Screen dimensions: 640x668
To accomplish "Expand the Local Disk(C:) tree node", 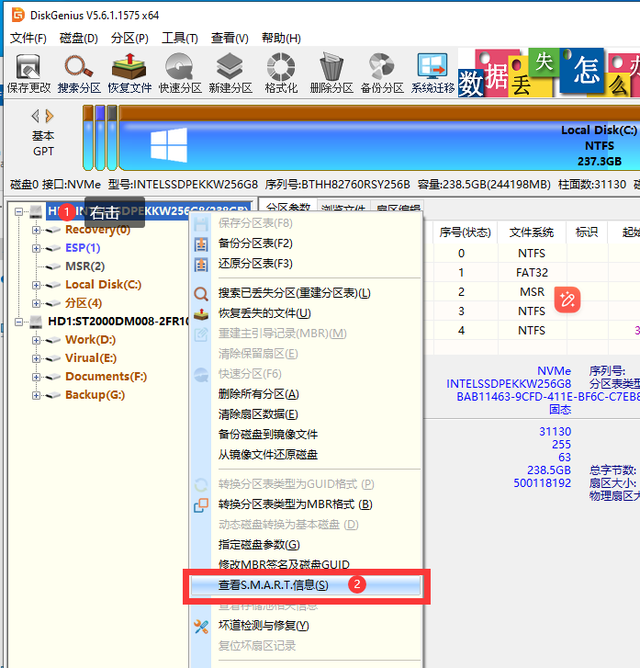I will [36, 285].
